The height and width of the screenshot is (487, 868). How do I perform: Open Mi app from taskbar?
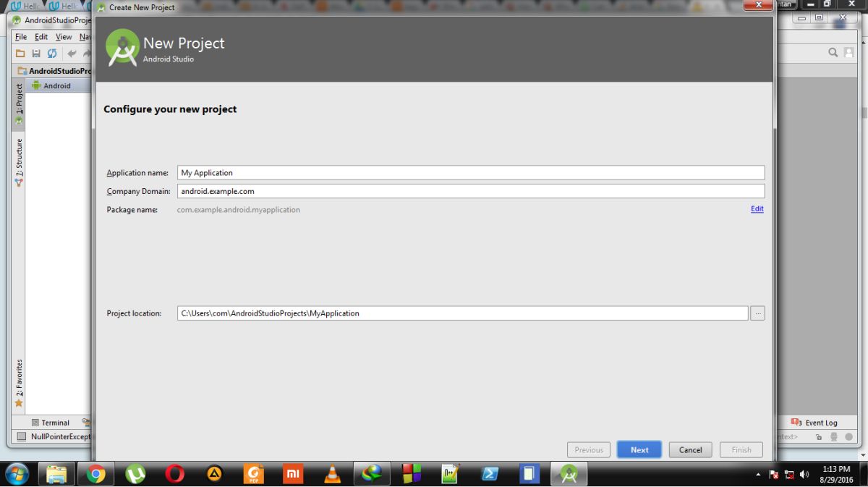(x=293, y=474)
